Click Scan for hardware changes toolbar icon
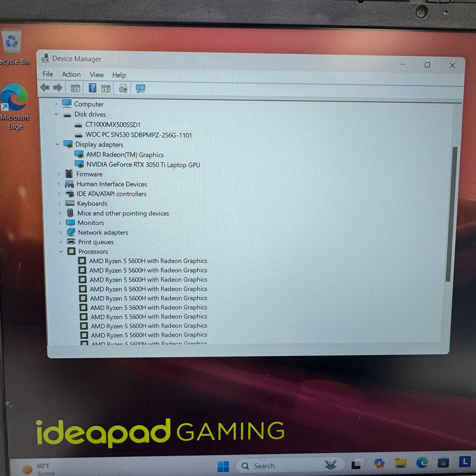The width and height of the screenshot is (476, 476). point(141,89)
